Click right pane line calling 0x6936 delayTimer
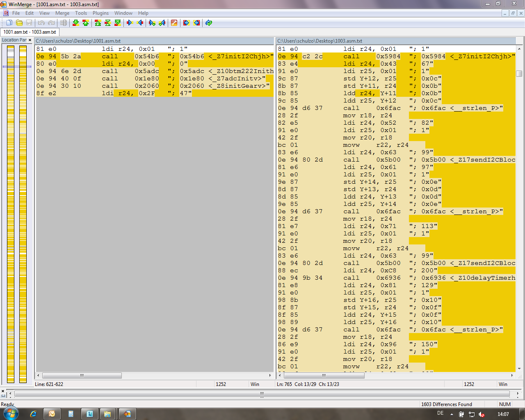The height and width of the screenshot is (420, 525). tap(396, 278)
